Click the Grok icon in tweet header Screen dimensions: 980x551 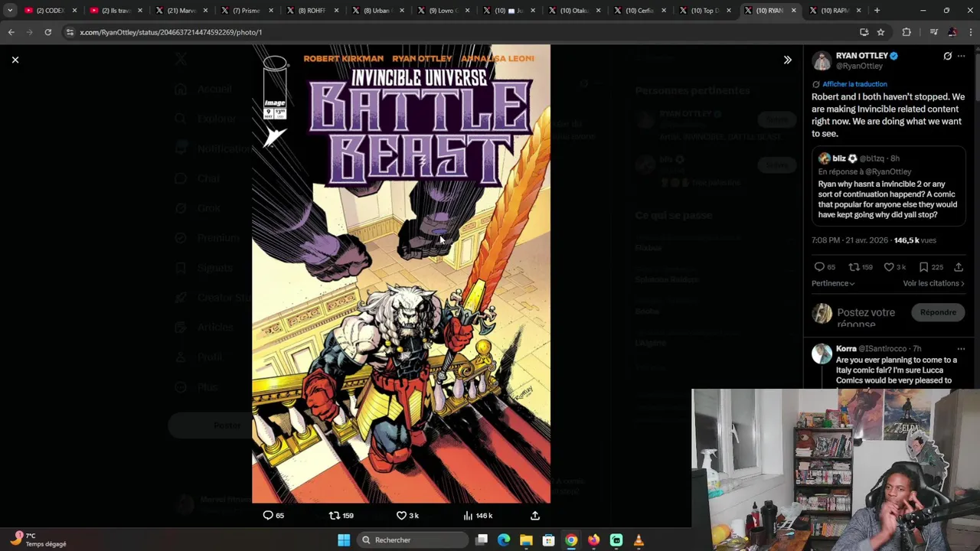[947, 56]
